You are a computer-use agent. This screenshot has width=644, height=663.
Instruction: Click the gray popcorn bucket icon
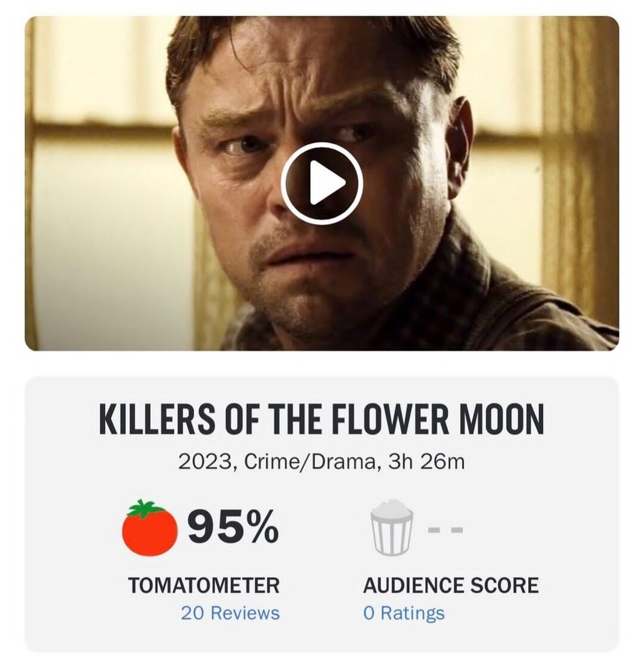pyautogui.click(x=392, y=528)
